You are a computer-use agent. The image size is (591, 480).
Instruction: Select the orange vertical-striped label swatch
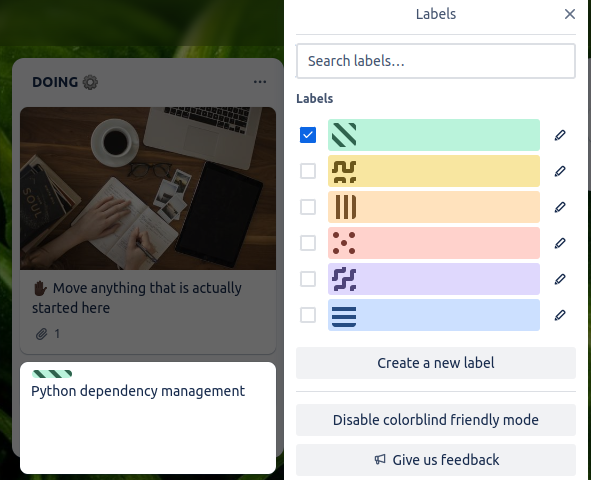434,207
